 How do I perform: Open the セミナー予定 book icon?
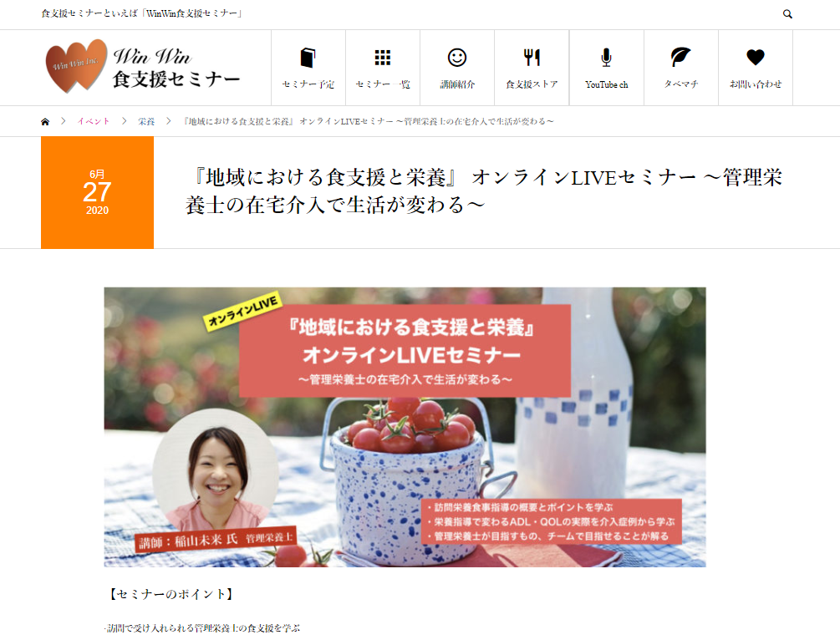coord(308,58)
